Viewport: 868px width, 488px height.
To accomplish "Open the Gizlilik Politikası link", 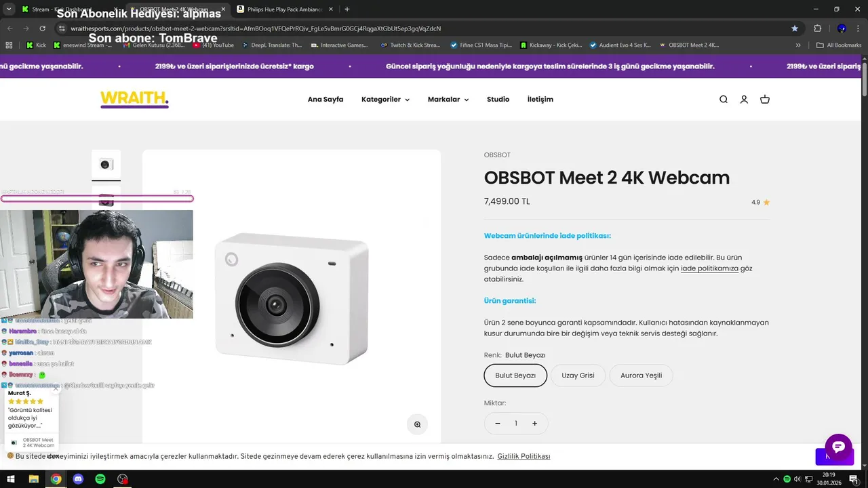I will 524,457.
